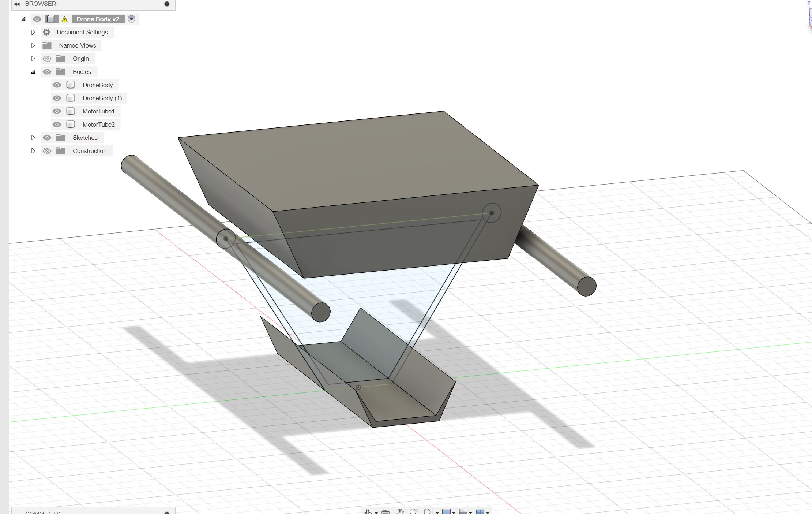Select the Bodies tree item label

coord(82,72)
